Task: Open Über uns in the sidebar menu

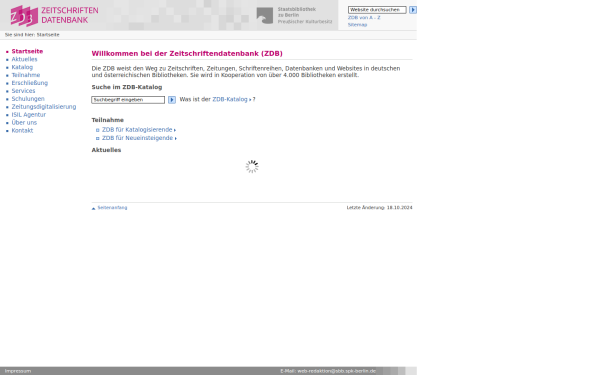Action: (24, 122)
